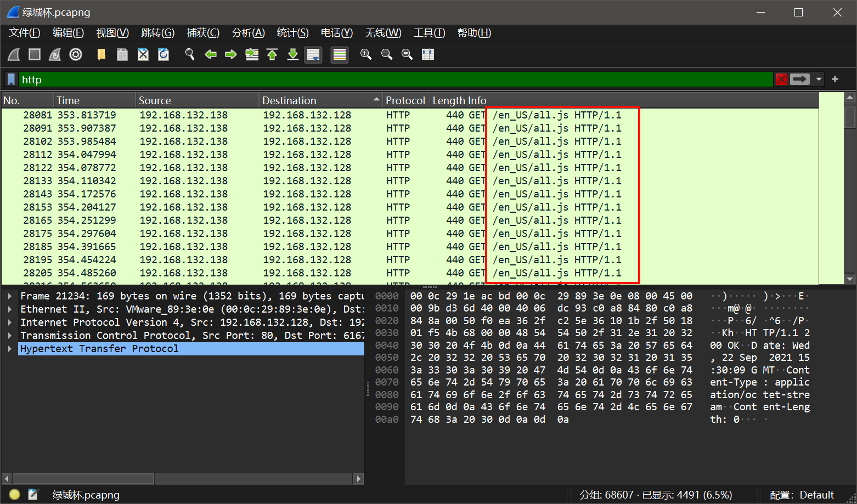
Task: Jump to the last packet
Action: (293, 54)
